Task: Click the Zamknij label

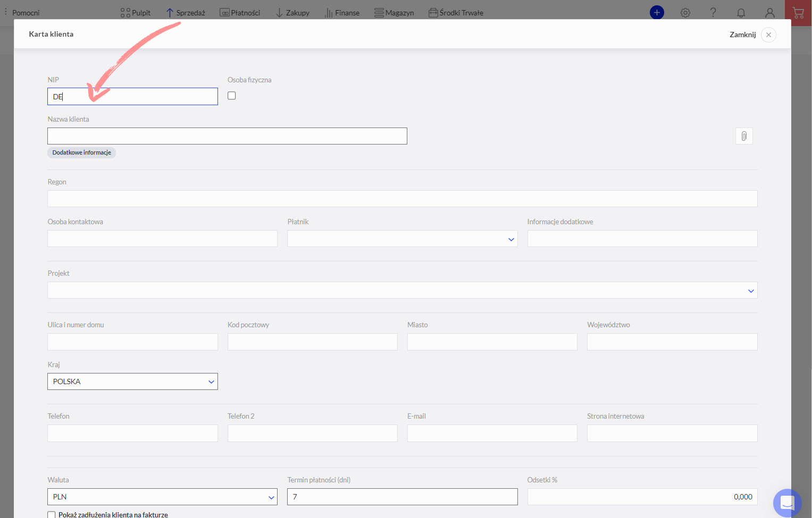Action: click(x=742, y=35)
